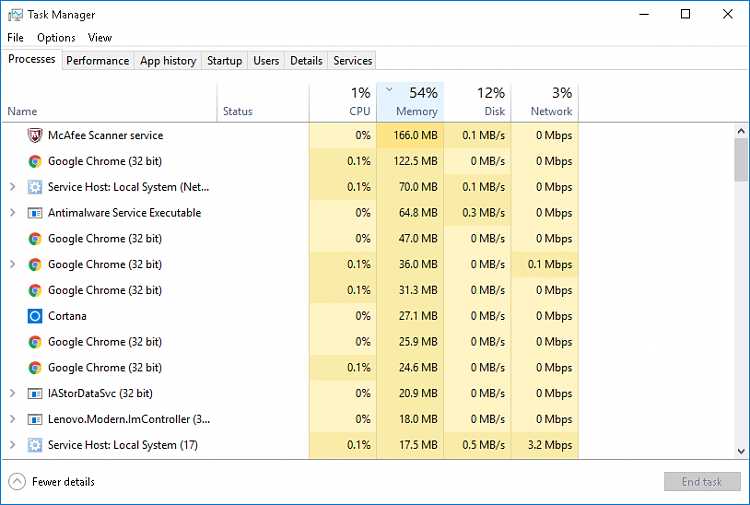Open the File menu

[15, 37]
